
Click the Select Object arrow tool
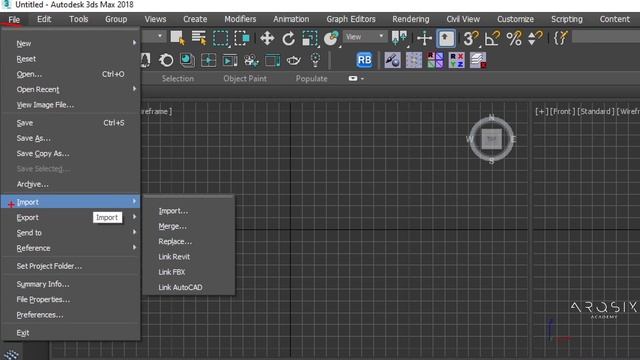[178, 38]
